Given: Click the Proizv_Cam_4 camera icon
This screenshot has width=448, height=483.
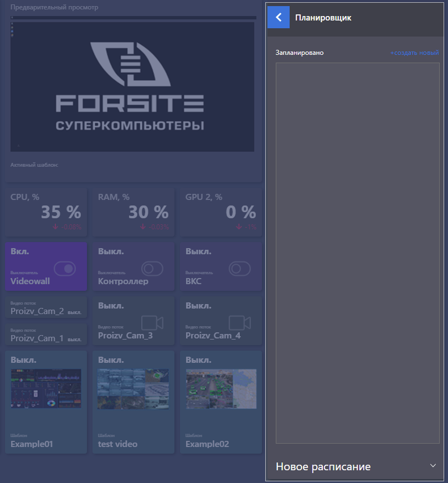Looking at the screenshot, I should pyautogui.click(x=240, y=323).
